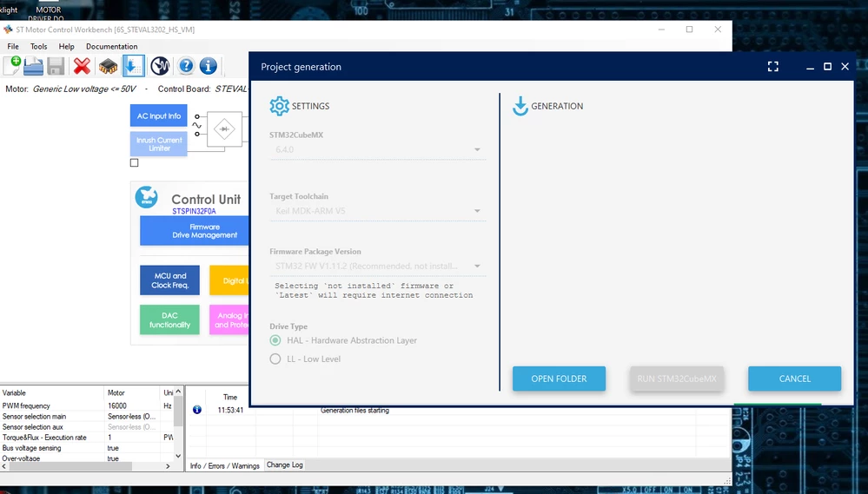Open the Tools menu
This screenshot has height=494, width=868.
[39, 47]
